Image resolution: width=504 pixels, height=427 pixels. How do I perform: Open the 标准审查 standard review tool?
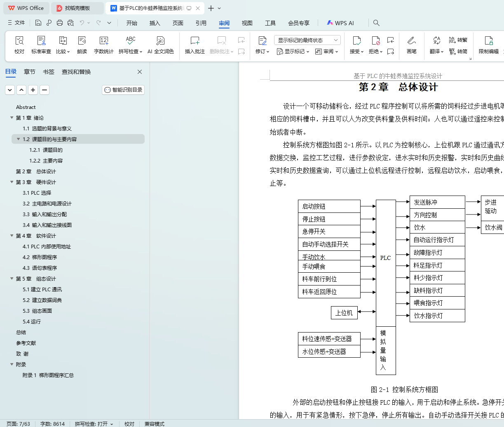coord(41,45)
